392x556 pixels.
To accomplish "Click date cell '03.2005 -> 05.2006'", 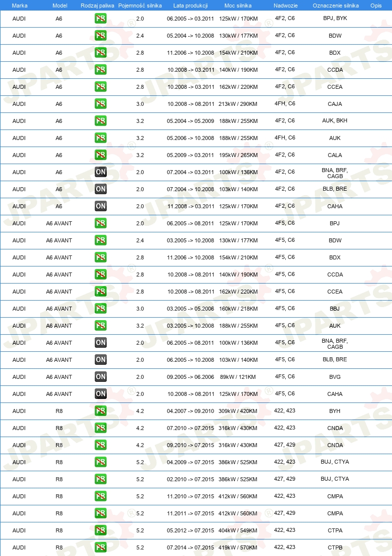I will [x=190, y=309].
